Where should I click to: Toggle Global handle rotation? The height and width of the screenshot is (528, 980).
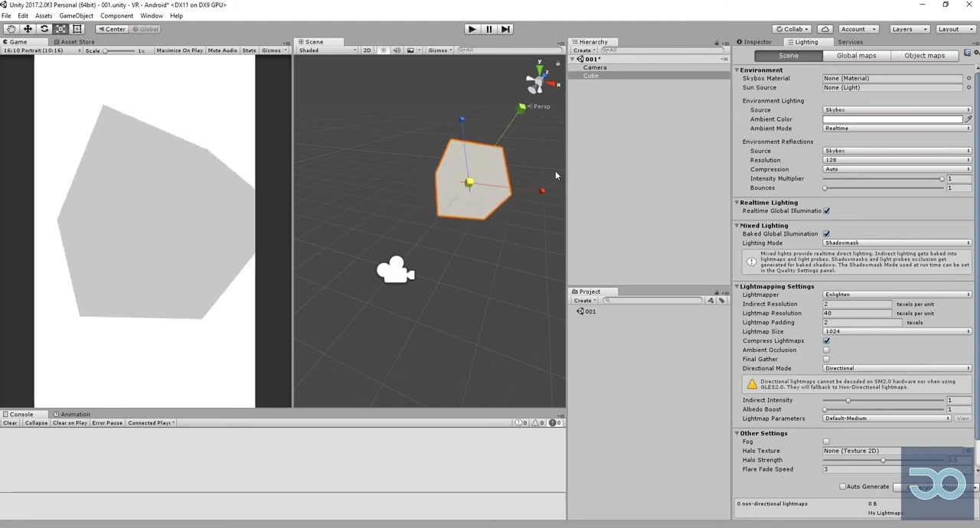coord(145,29)
